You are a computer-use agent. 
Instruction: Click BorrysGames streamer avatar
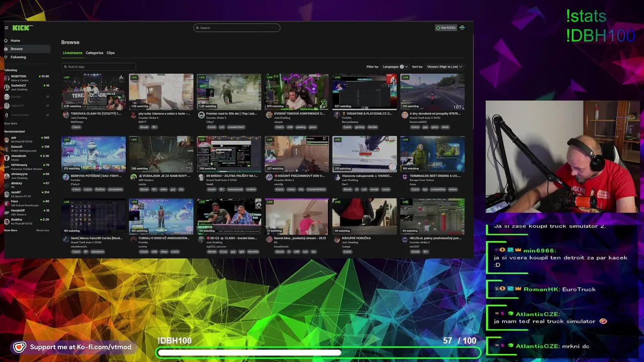pos(337,115)
